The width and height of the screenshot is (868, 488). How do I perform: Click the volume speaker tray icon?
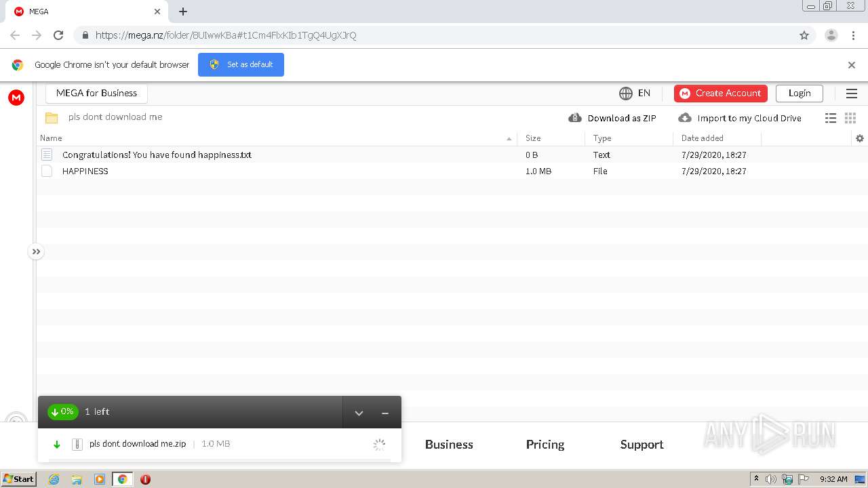tap(771, 479)
